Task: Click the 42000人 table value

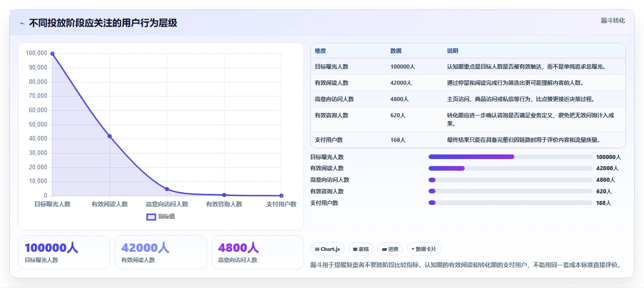Action: click(401, 83)
